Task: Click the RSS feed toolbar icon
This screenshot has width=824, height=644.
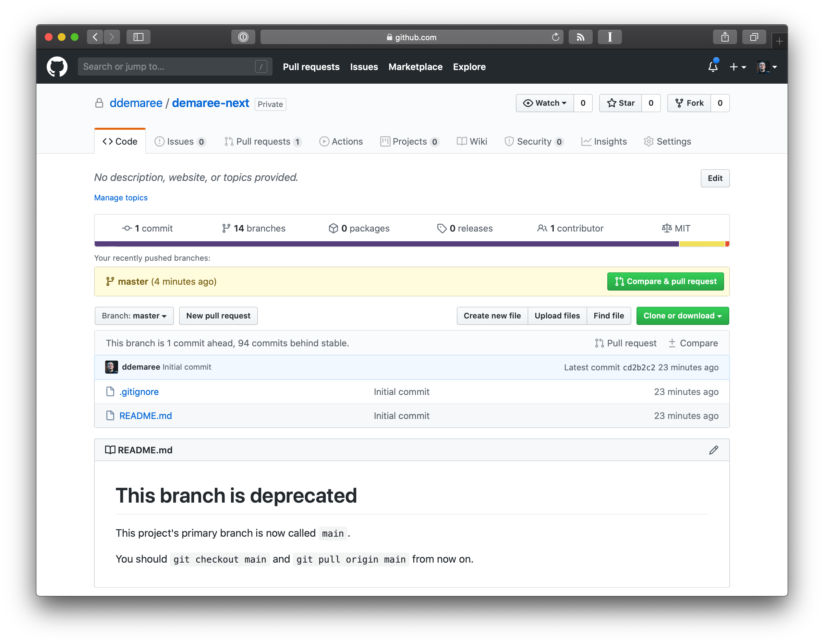Action: (581, 37)
